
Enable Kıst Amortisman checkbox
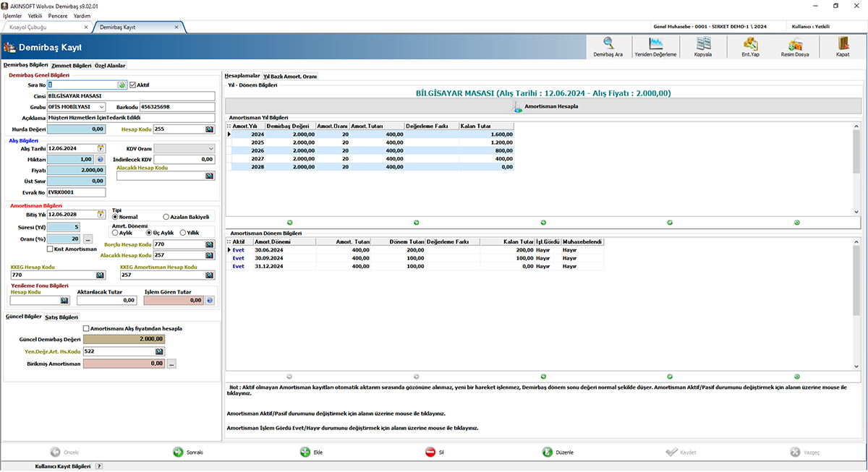tap(50, 249)
